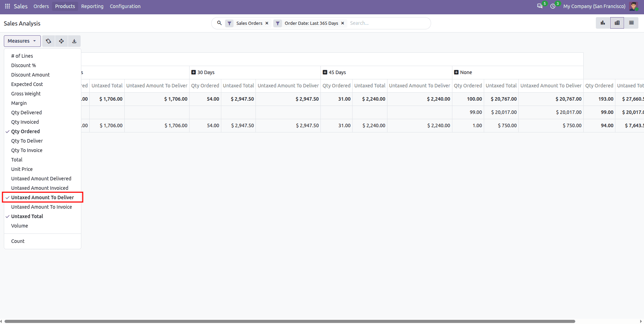Click scrollbar left arrow
The height and width of the screenshot is (324, 644).
click(x=1, y=321)
